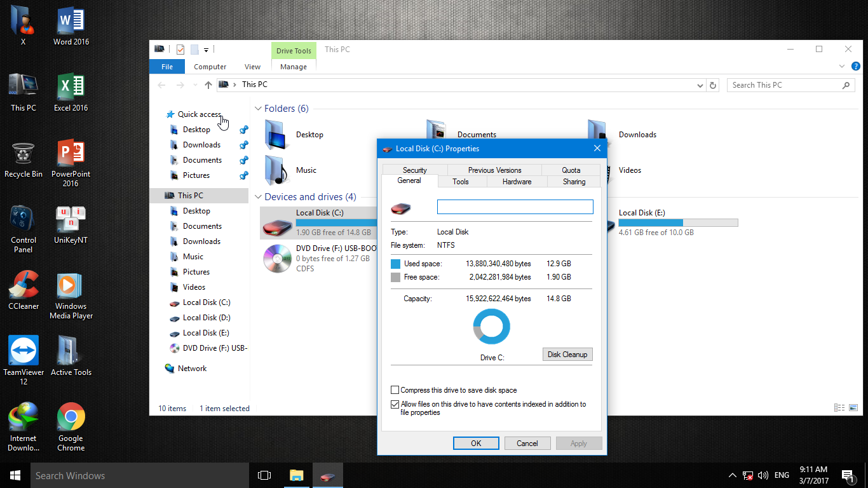Open the Word 2016 desktop shortcut
868x488 pixels.
[x=71, y=27]
